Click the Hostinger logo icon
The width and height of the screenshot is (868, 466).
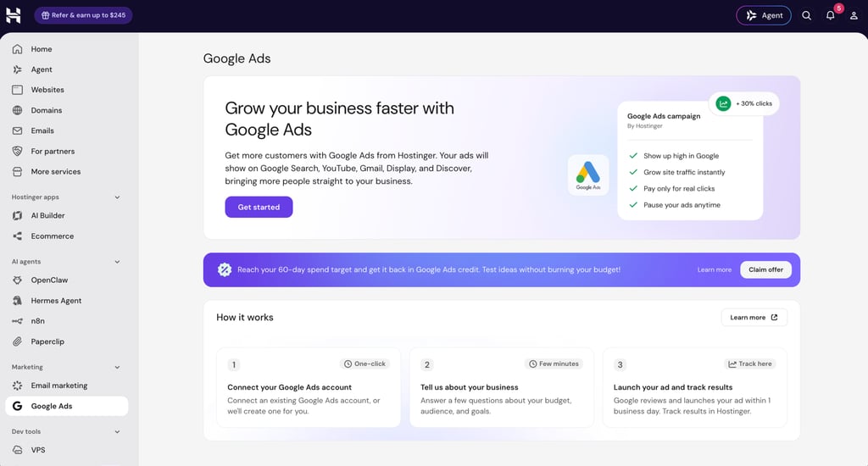[x=14, y=15]
